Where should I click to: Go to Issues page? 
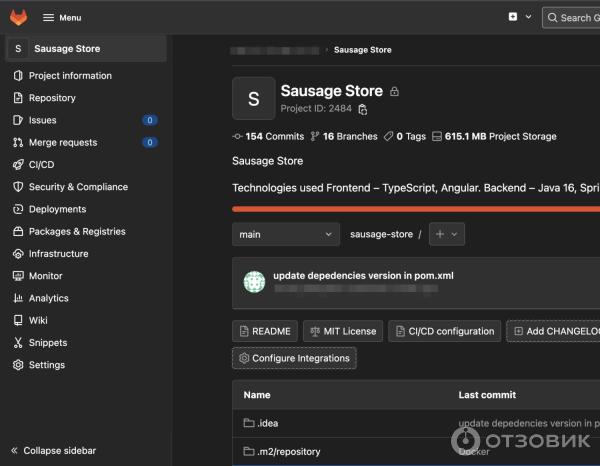[42, 120]
